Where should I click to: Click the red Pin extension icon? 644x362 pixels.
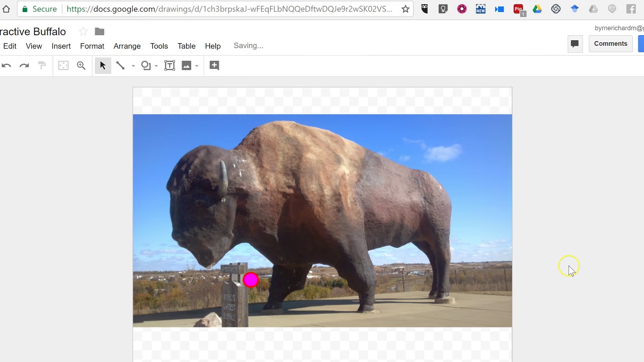519,10
